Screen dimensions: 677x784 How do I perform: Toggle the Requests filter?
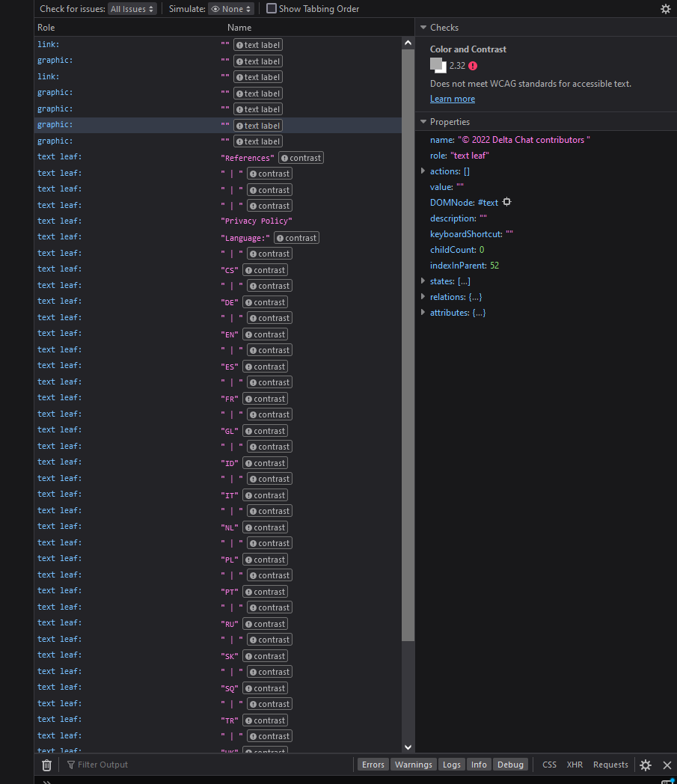coord(610,765)
